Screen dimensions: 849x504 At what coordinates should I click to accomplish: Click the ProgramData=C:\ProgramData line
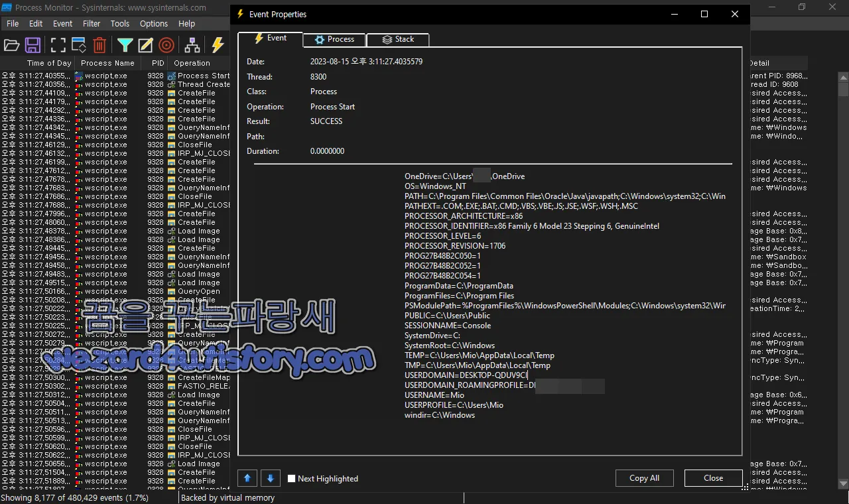(x=459, y=286)
